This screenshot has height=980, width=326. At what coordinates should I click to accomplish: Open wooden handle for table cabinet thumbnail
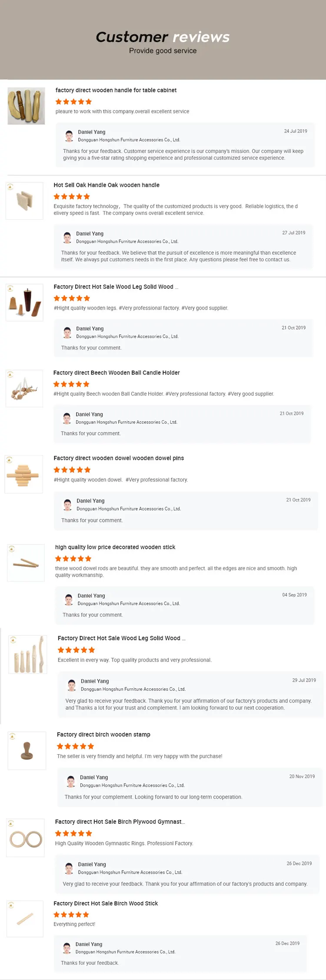[x=27, y=106]
